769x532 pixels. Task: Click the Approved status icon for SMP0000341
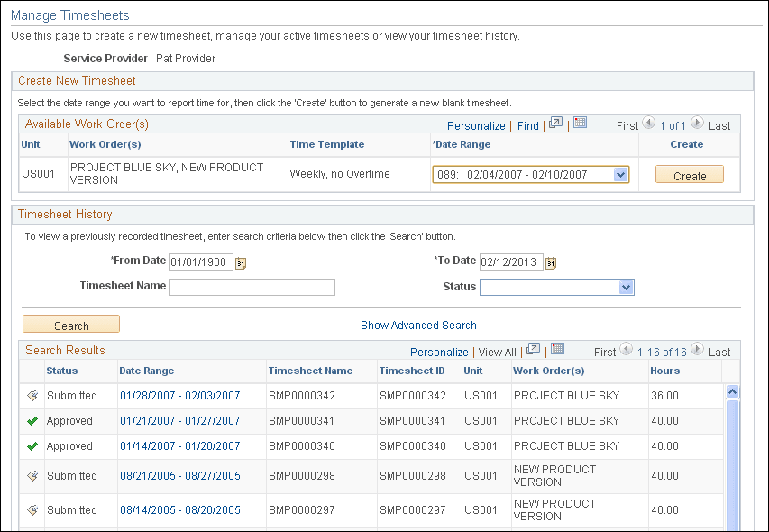pos(32,420)
